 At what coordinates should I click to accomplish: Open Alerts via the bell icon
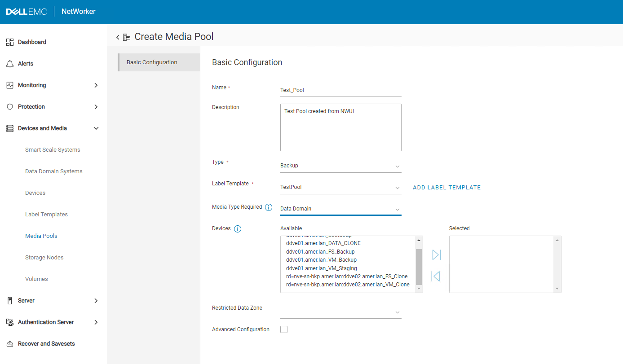[x=9, y=63]
